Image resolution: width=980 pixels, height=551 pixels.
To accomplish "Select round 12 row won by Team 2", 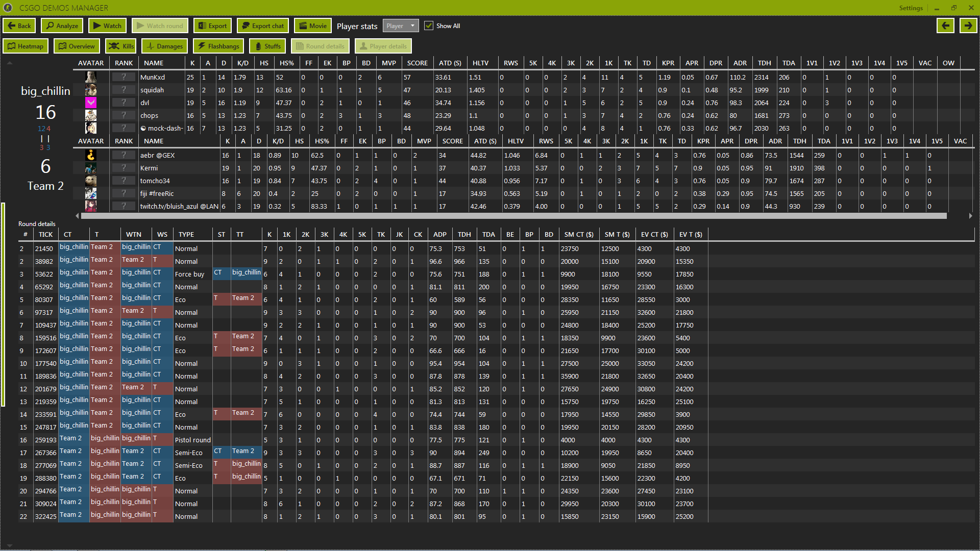I will pyautogui.click(x=362, y=389).
